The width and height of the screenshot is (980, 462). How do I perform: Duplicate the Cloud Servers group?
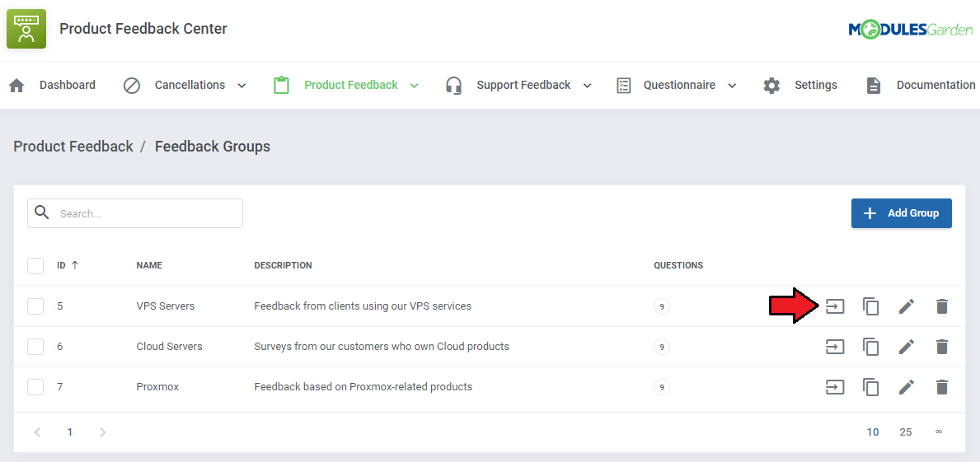(870, 347)
